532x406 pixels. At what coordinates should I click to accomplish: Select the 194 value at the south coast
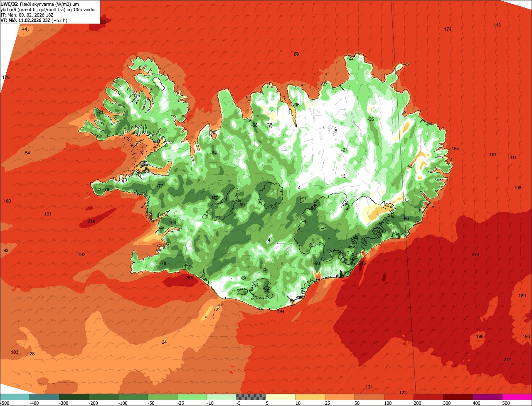tap(281, 311)
